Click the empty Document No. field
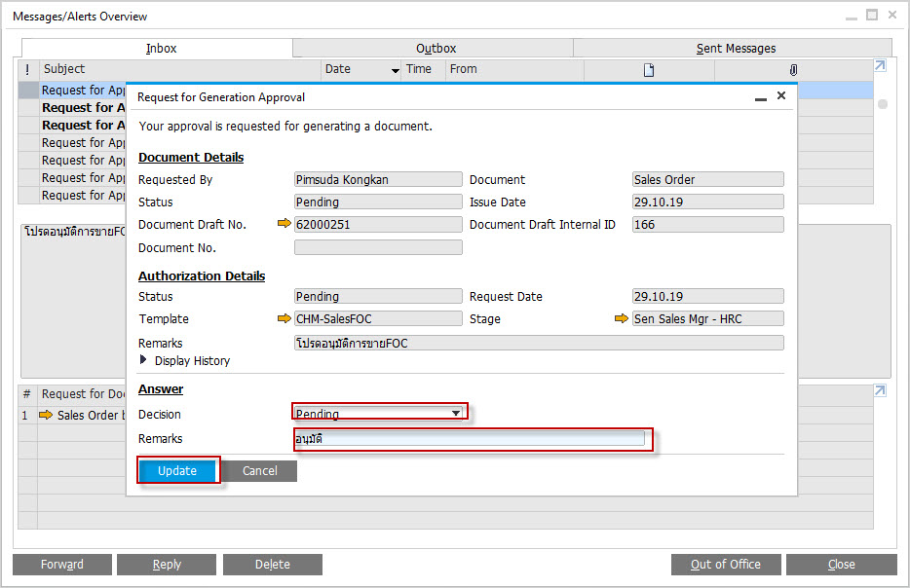Viewport: 910px width, 588px height. 378,247
